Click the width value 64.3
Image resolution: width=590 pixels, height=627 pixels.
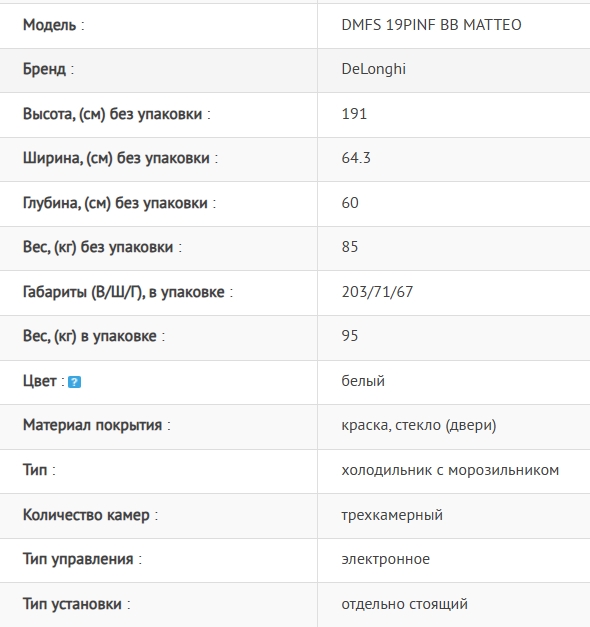pos(356,158)
